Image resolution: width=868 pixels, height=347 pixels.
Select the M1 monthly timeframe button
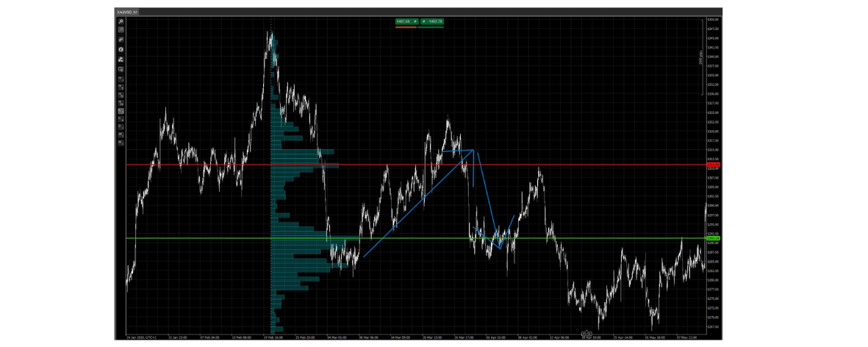[x=121, y=143]
